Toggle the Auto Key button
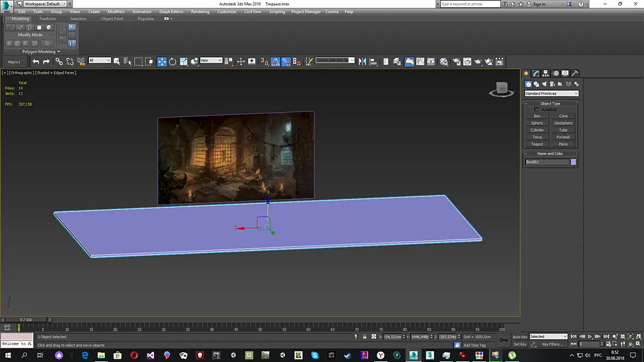 (520, 336)
